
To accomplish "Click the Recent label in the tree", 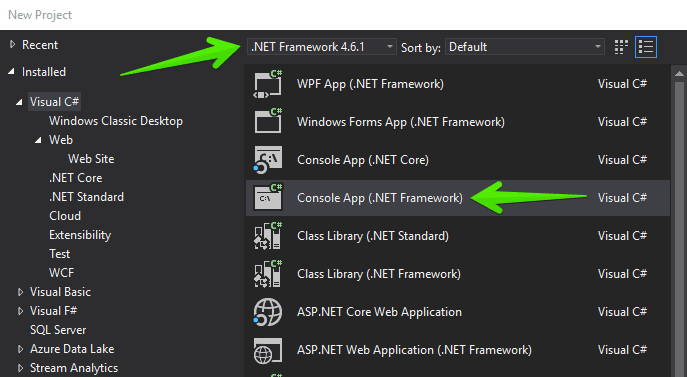I will 40,45.
